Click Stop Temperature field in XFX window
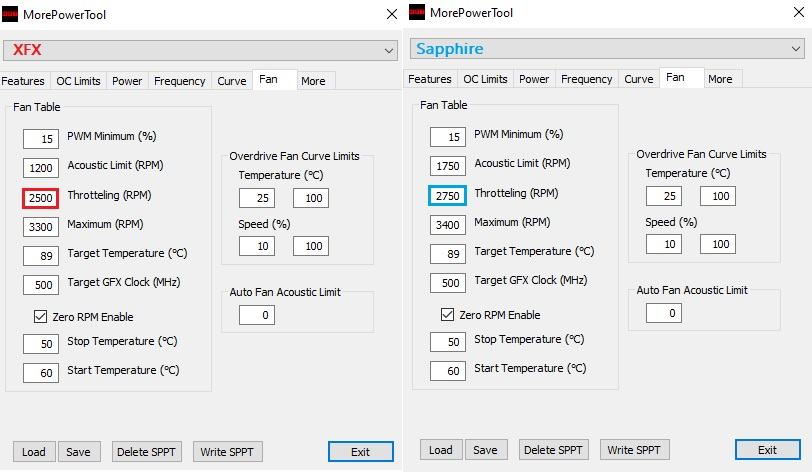Screen dimensions: 812x472 pyautogui.click(x=41, y=344)
